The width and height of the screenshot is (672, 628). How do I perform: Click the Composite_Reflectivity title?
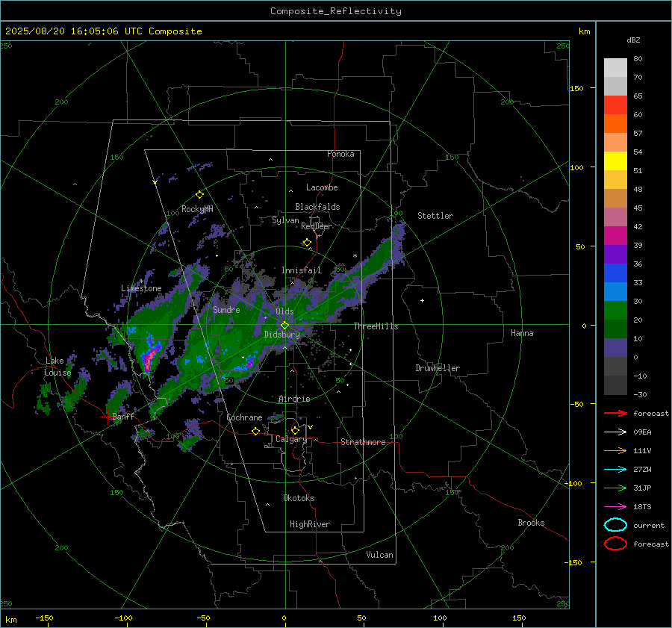coord(336,11)
